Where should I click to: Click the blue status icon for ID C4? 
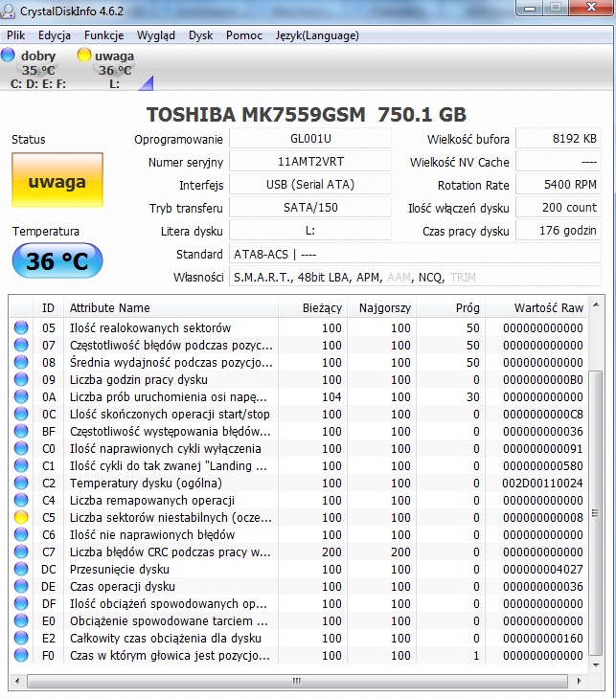tap(21, 500)
